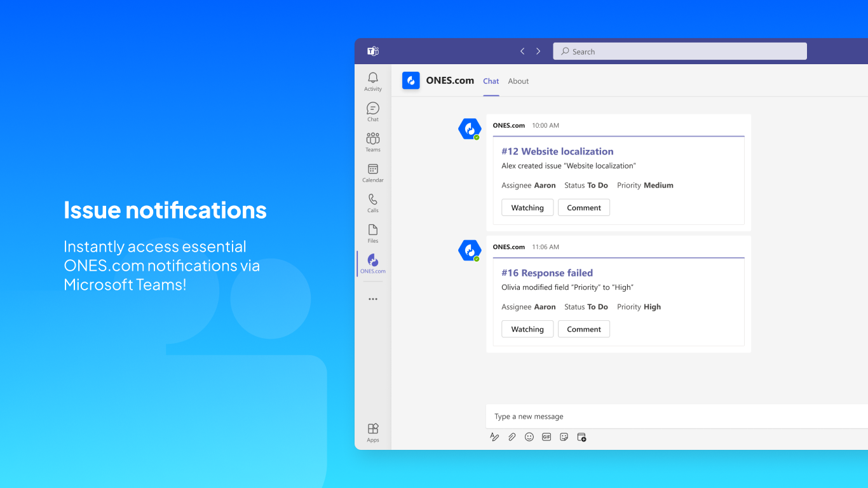The height and width of the screenshot is (488, 868).
Task: Switch to the Chat tab
Action: (x=491, y=81)
